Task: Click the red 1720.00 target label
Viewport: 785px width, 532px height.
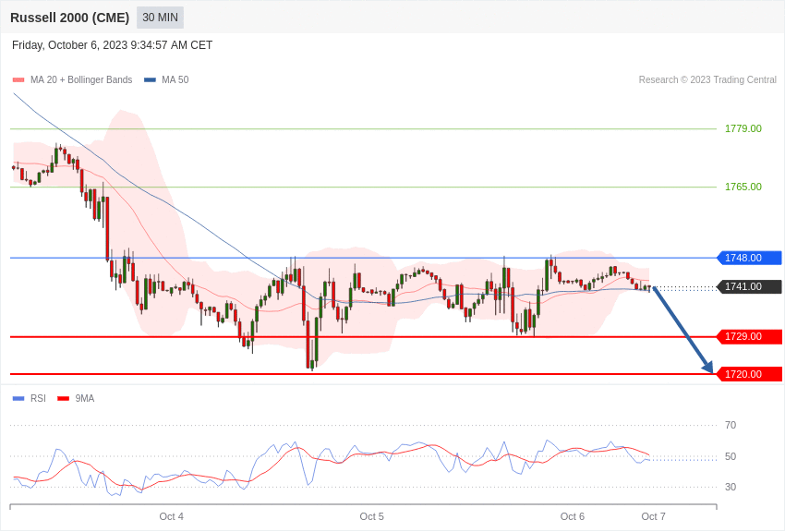Action: [x=750, y=374]
